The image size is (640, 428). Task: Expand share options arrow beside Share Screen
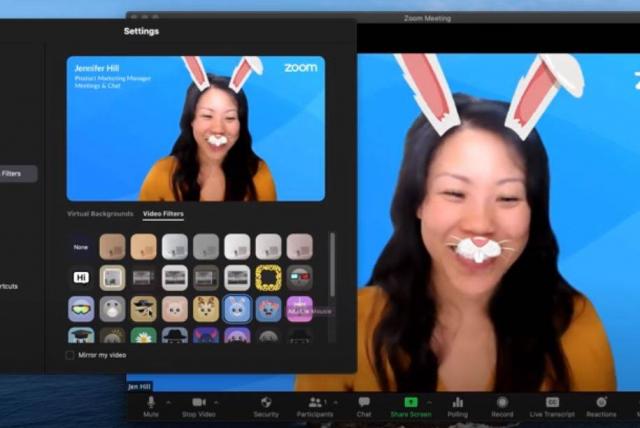429,402
